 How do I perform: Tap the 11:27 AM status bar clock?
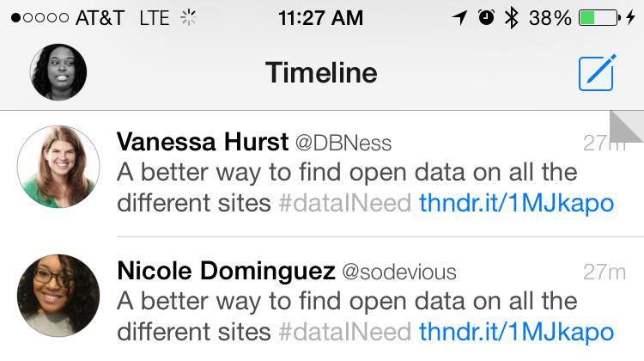(x=321, y=18)
